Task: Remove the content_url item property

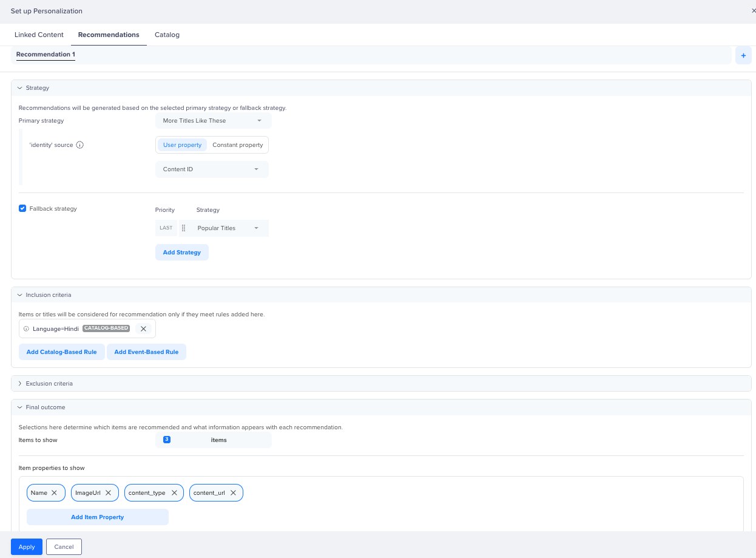Action: [x=233, y=493]
